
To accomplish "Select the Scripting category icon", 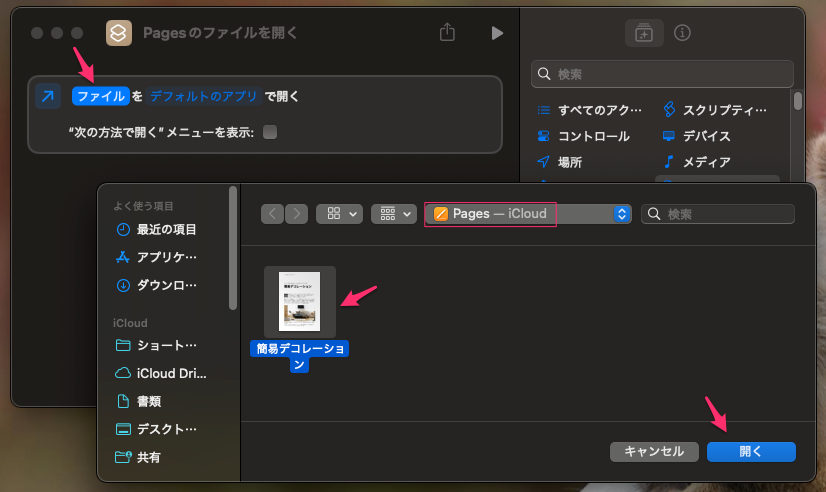I will [x=669, y=109].
